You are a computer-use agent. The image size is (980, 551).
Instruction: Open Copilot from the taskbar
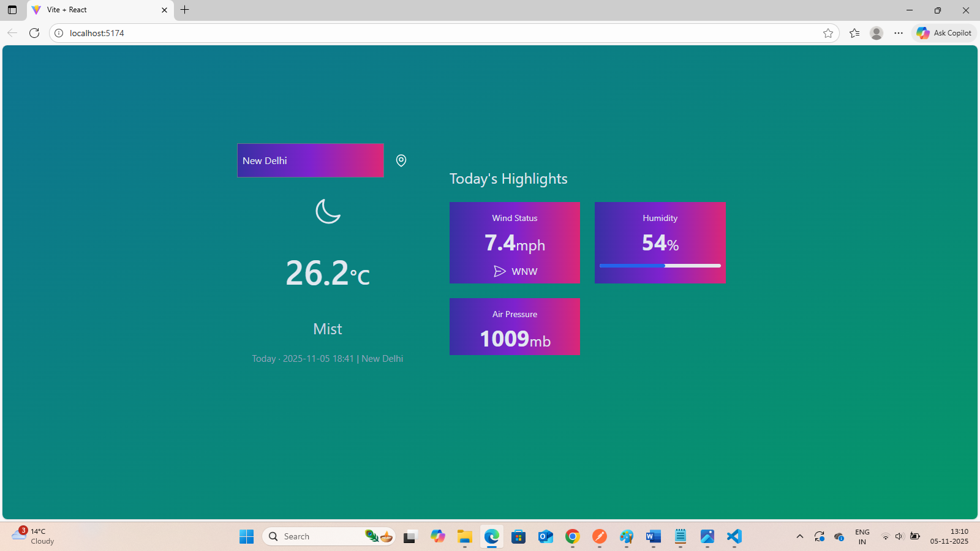coord(438,536)
